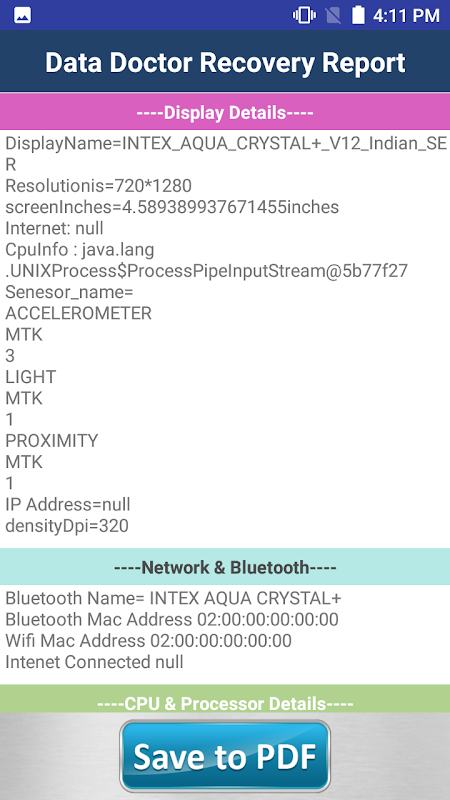
Task: Tap the Save to PDF button
Action: click(x=225, y=756)
